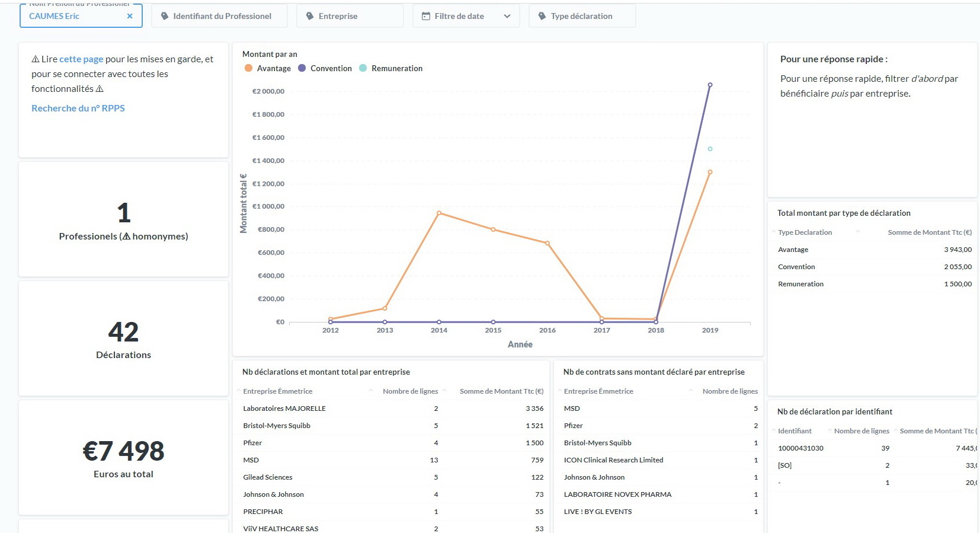Viewport: 980px width, 533px height.
Task: Click the tag icon beside Entreprise
Action: point(309,16)
